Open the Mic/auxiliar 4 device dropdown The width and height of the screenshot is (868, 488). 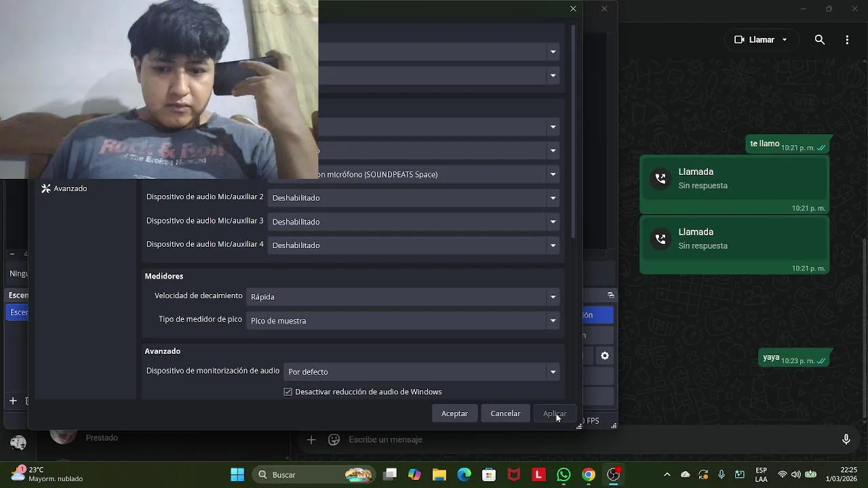pos(414,245)
